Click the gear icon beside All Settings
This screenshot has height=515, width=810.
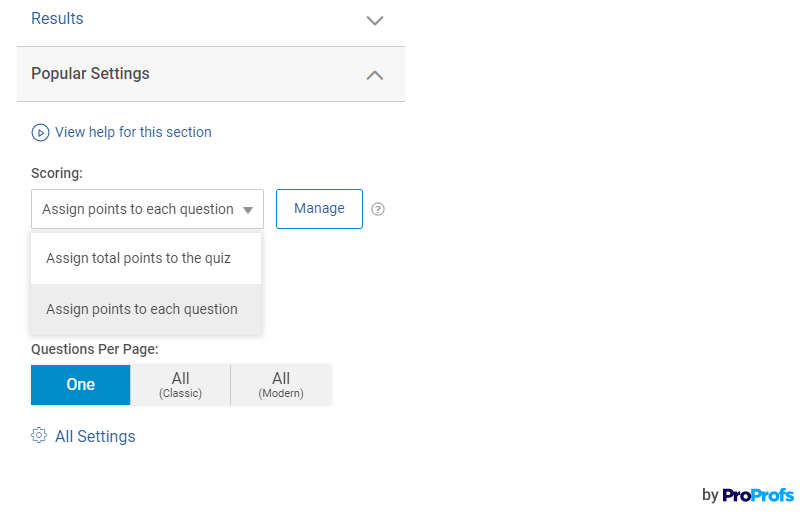(x=39, y=436)
